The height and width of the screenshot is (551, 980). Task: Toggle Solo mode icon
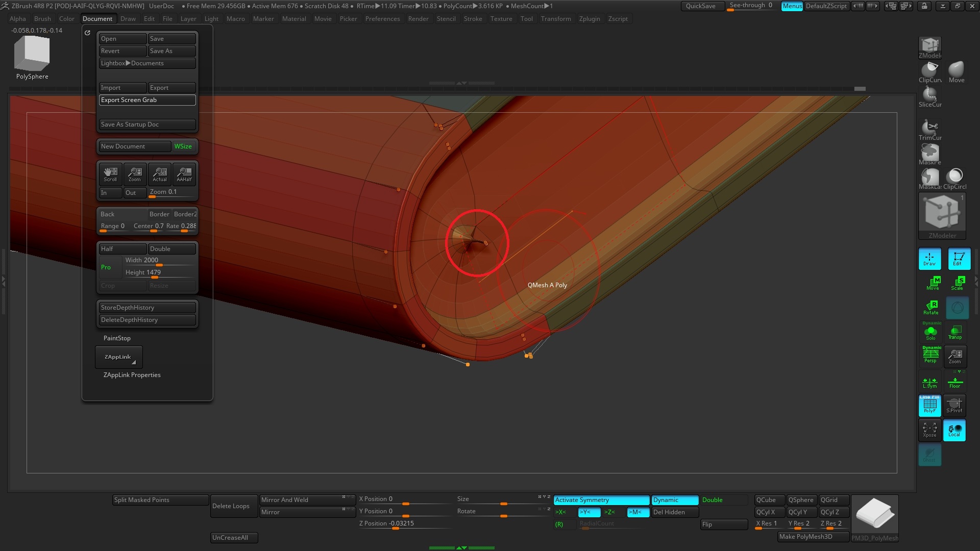tap(931, 331)
